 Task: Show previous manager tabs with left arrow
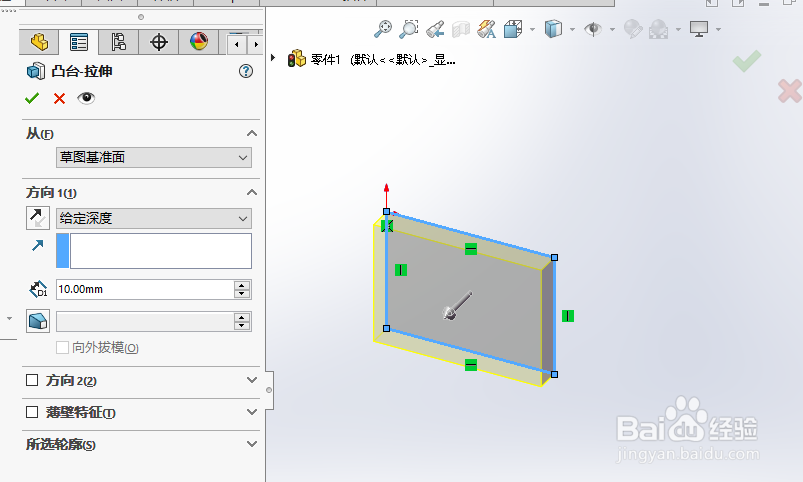point(237,45)
